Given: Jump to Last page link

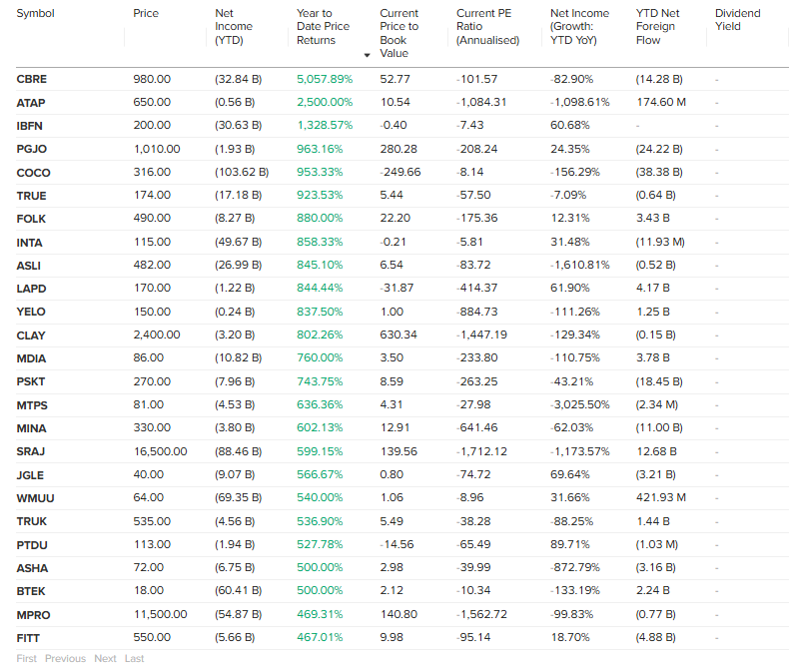Looking at the screenshot, I should 134,658.
